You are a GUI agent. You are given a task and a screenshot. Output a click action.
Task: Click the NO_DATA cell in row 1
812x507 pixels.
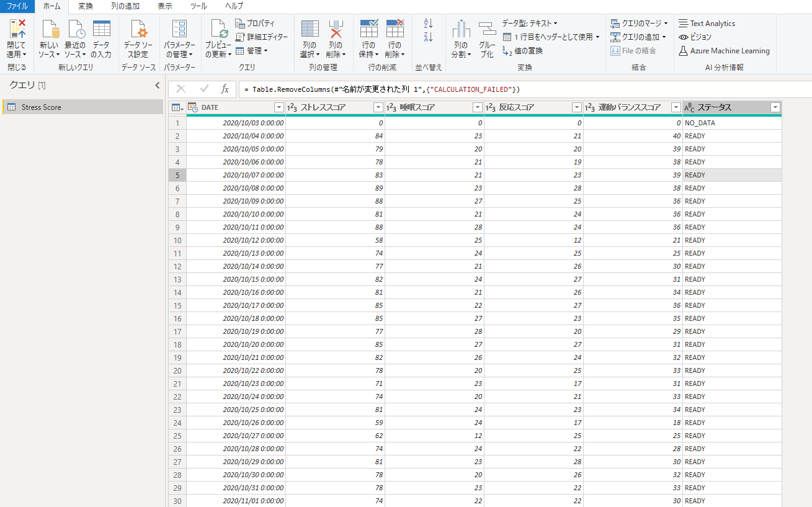[732, 123]
